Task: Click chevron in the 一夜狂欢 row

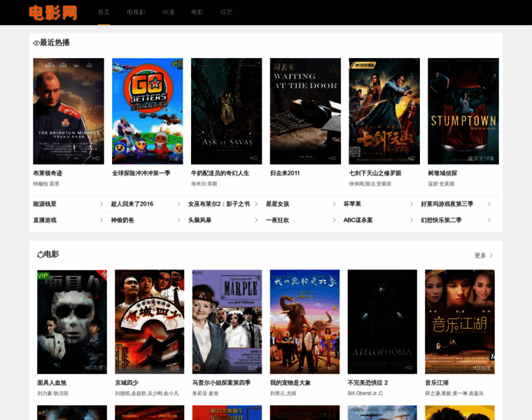Action: coord(334,220)
